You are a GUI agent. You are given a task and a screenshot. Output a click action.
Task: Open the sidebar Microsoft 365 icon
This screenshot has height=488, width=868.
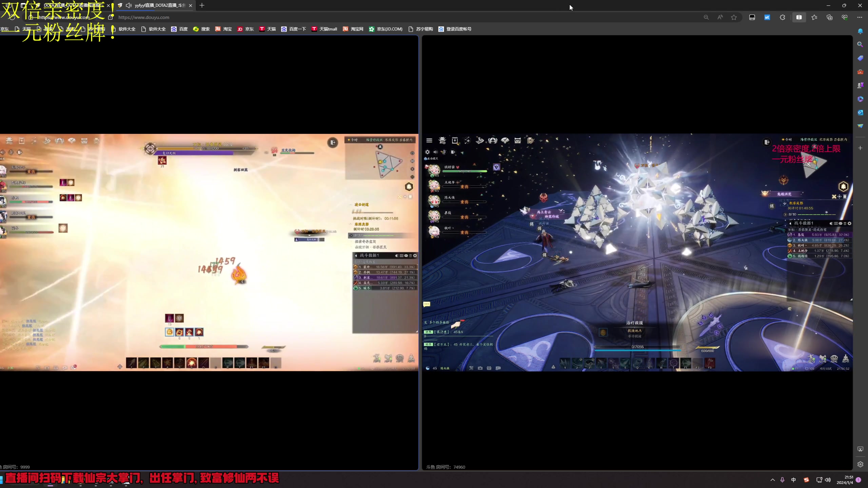860,99
